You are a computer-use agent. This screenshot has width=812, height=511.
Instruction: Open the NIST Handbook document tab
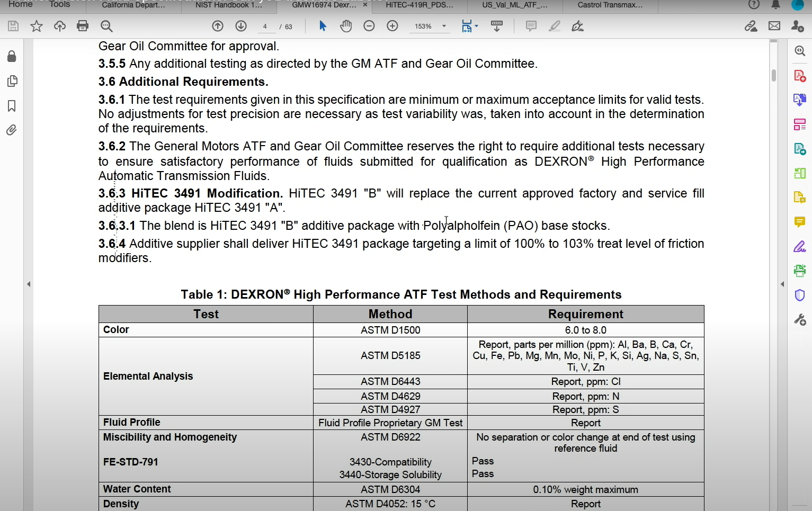tap(229, 5)
